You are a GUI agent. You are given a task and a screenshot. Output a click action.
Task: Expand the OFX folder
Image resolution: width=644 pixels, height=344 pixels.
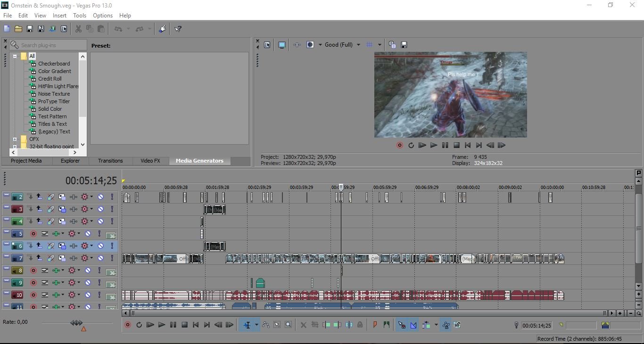(x=15, y=139)
